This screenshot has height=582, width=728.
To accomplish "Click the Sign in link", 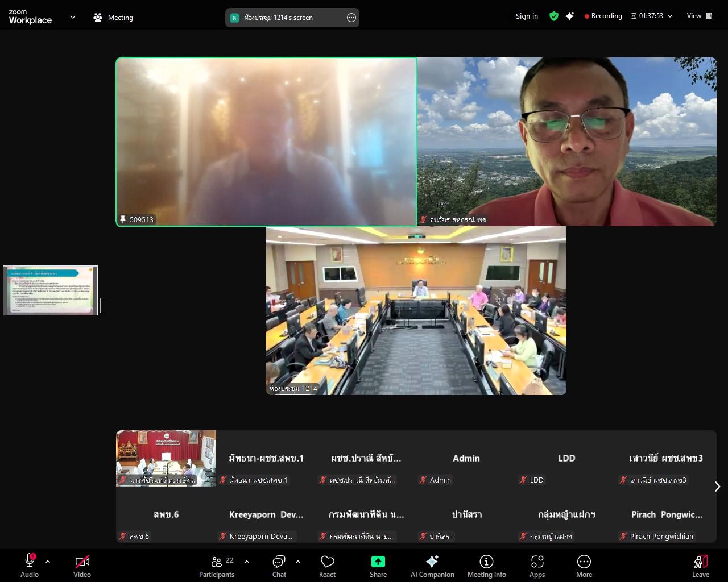I will click(x=527, y=16).
